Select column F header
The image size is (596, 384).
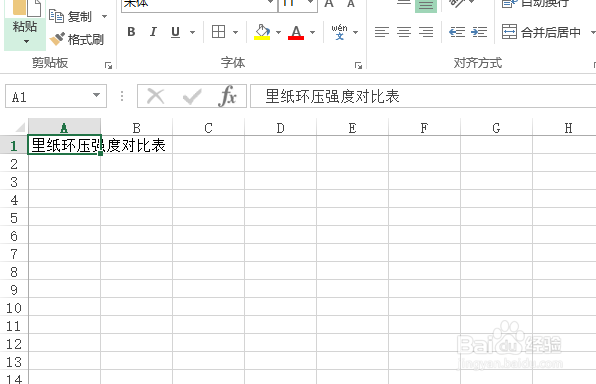click(x=424, y=128)
